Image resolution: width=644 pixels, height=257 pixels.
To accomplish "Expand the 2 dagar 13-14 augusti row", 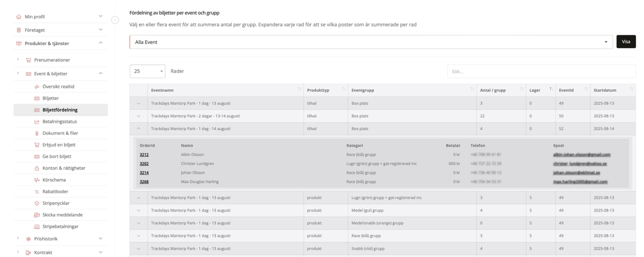I will [138, 116].
